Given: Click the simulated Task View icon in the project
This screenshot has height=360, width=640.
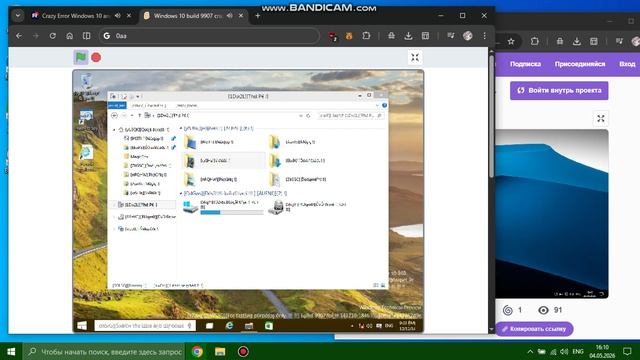Looking at the screenshot, I should pyautogui.click(x=209, y=326).
